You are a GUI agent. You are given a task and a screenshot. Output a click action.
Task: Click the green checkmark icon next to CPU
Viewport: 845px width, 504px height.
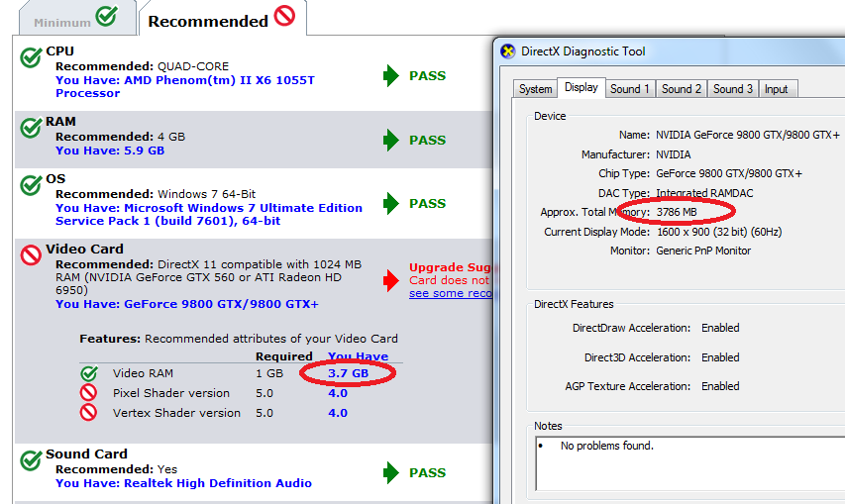coord(31,57)
